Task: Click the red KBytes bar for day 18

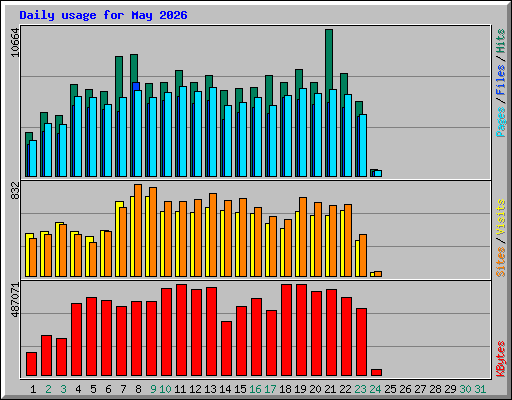Action: 286,330
